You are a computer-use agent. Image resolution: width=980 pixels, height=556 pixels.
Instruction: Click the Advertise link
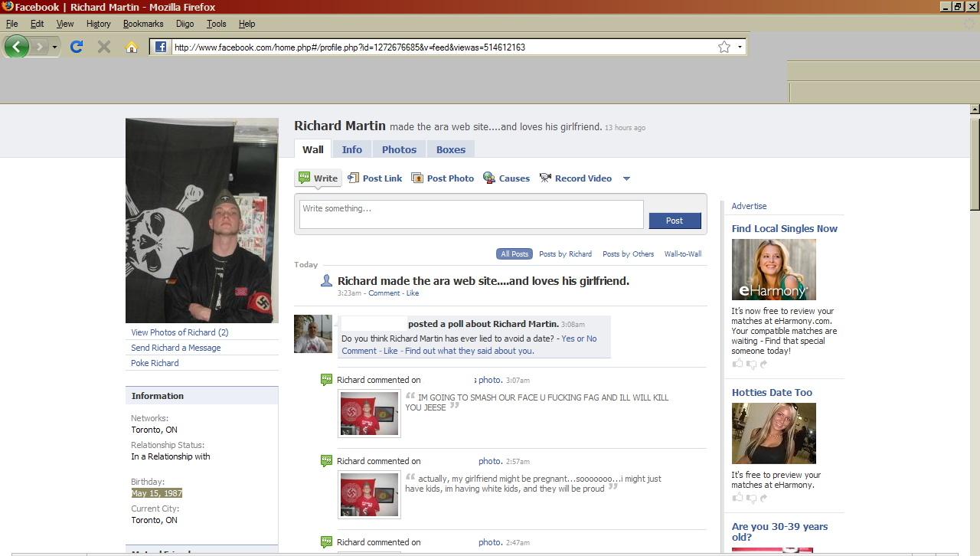click(x=749, y=206)
